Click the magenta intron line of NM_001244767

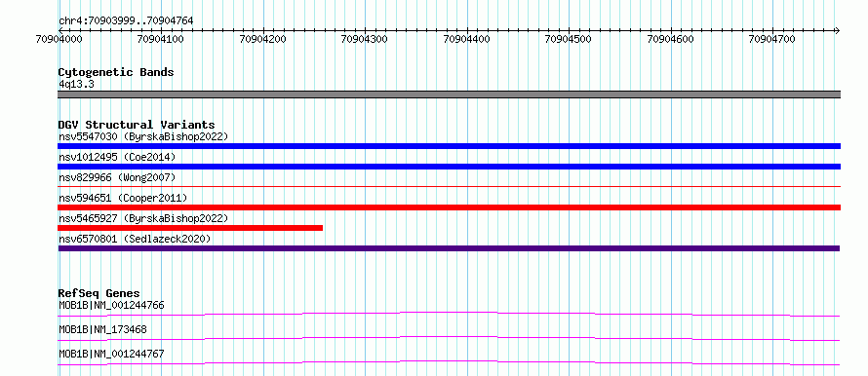coord(449,362)
